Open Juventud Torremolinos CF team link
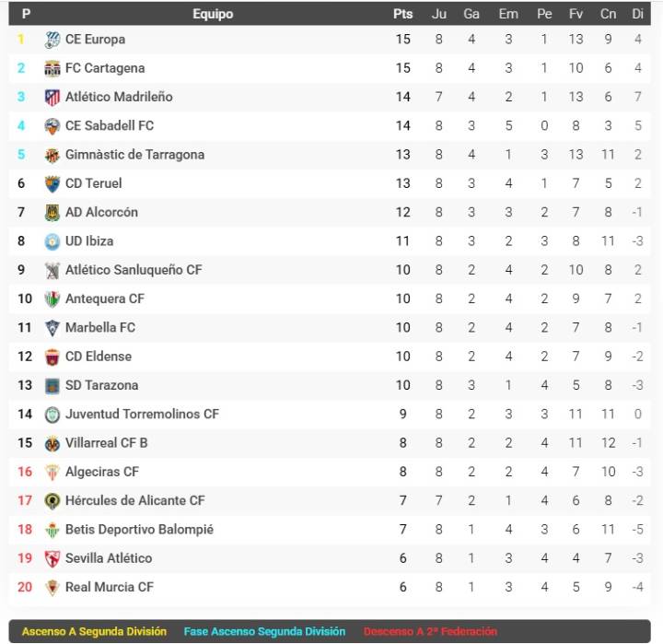This screenshot has width=663, height=644. (142, 415)
